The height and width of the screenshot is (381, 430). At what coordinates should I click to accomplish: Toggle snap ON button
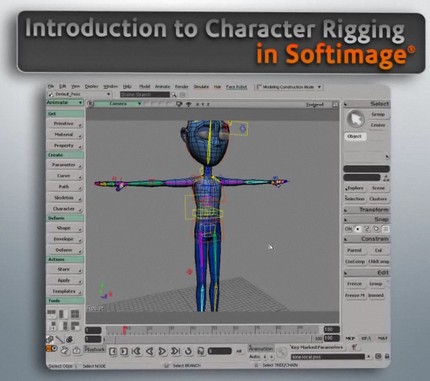[348, 229]
